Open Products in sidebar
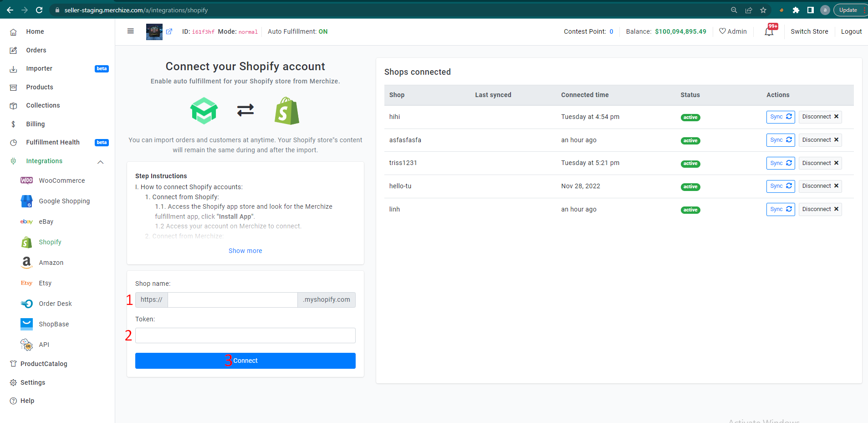This screenshot has height=423, width=868. coord(39,87)
